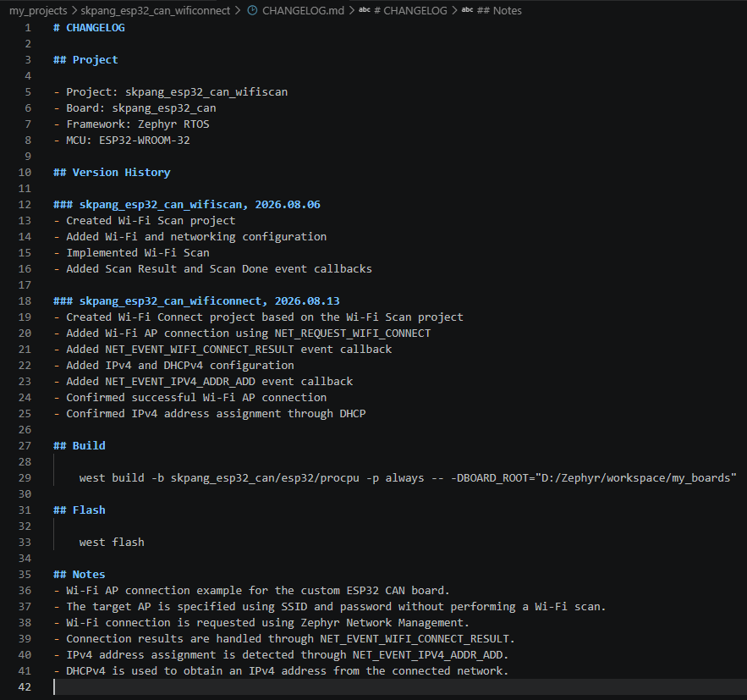Expand chevron after '# CHANGELOG' breadcrumb

click(x=454, y=10)
